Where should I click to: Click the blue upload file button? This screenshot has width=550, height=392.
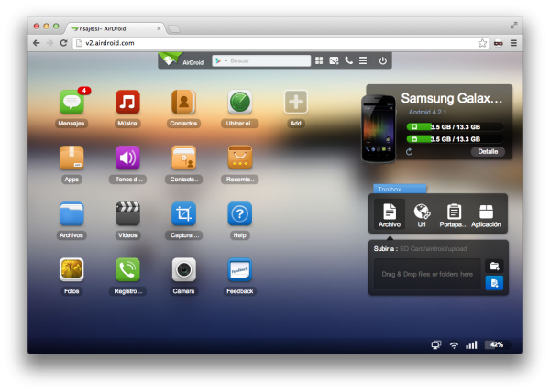click(x=494, y=283)
